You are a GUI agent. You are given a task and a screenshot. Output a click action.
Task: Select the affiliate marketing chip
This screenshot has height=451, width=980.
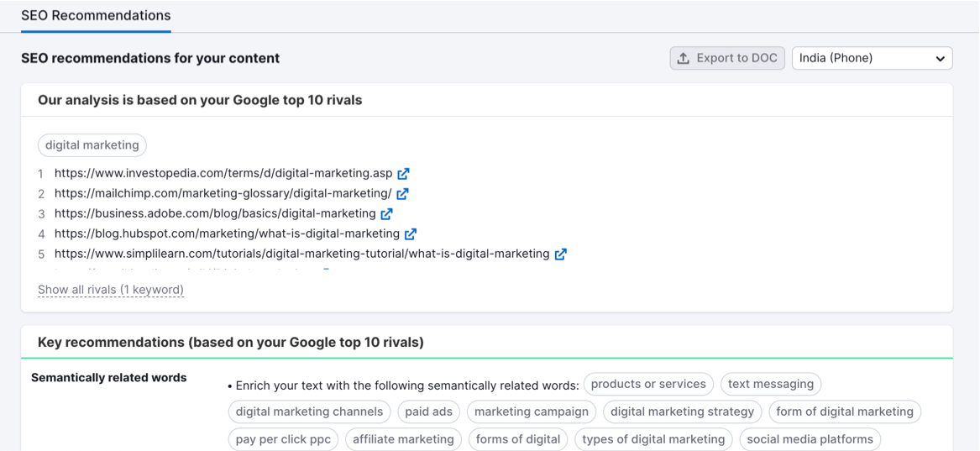pyautogui.click(x=403, y=439)
